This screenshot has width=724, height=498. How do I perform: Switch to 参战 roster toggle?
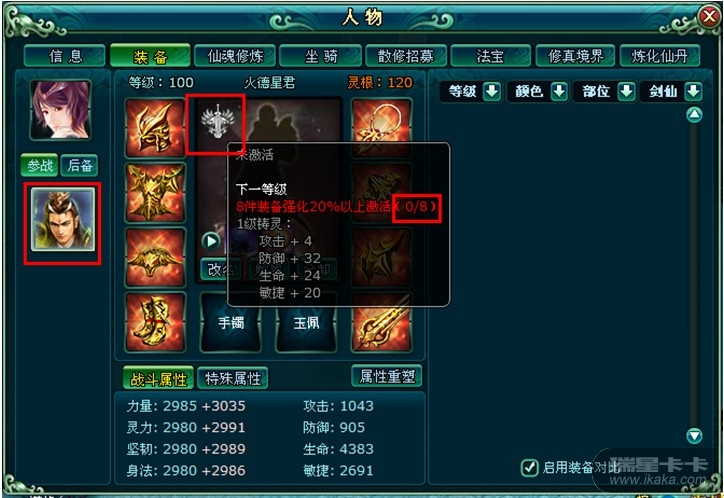pyautogui.click(x=39, y=165)
